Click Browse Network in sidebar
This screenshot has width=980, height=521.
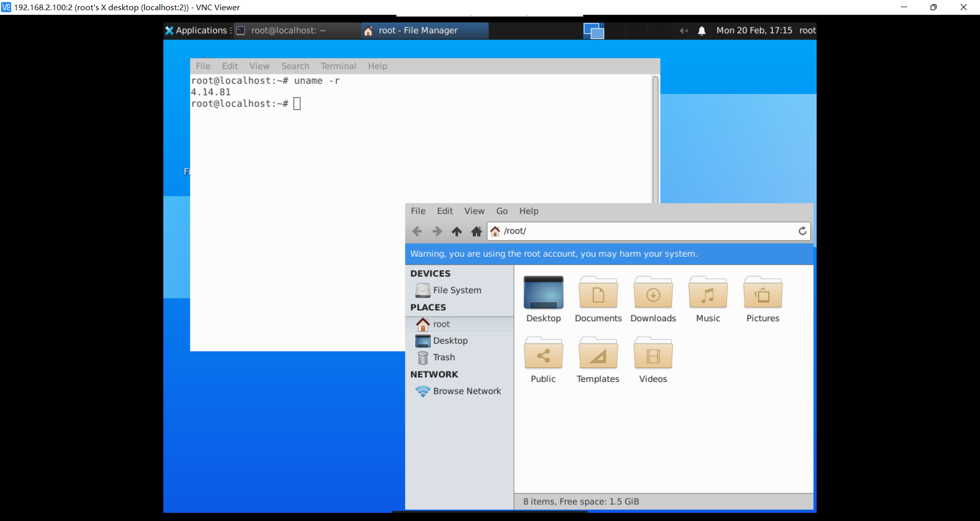pyautogui.click(x=459, y=391)
